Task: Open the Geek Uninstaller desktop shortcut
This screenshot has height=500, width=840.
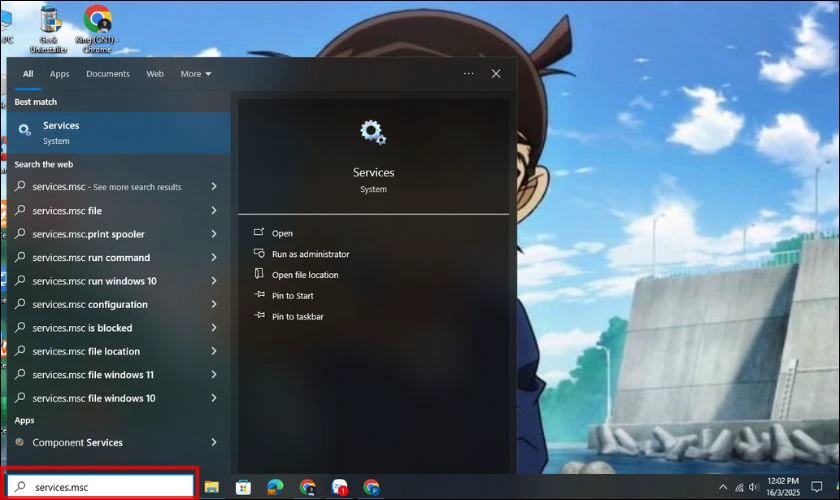Action: [49, 30]
